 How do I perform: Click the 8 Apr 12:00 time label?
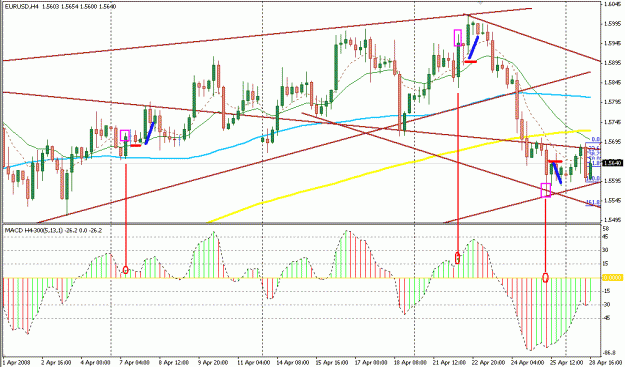point(173,363)
